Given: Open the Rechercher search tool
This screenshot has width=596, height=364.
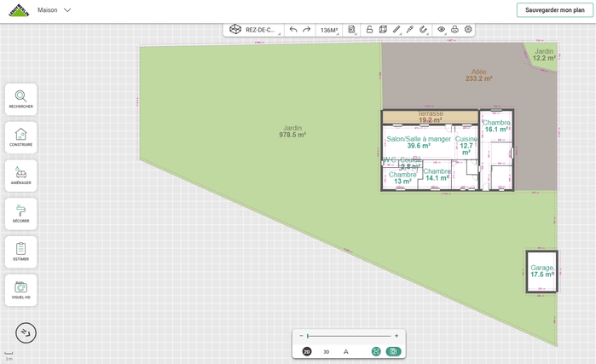Looking at the screenshot, I should tap(20, 99).
